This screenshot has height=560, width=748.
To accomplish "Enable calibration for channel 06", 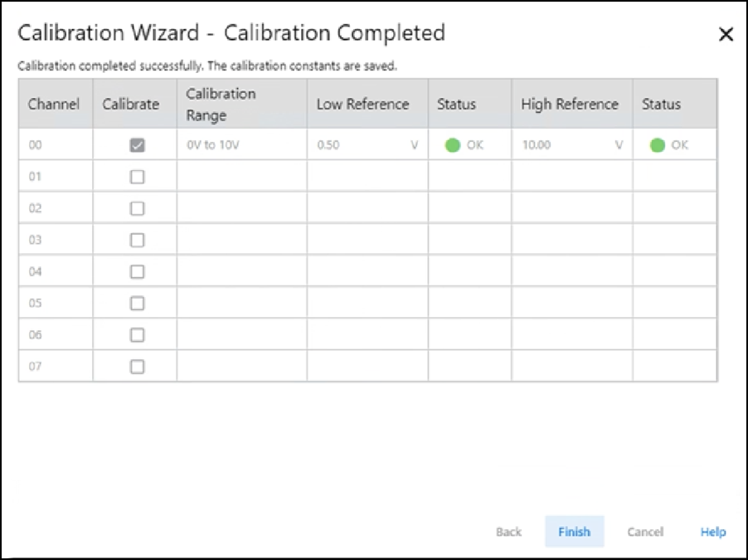I will tap(138, 334).
